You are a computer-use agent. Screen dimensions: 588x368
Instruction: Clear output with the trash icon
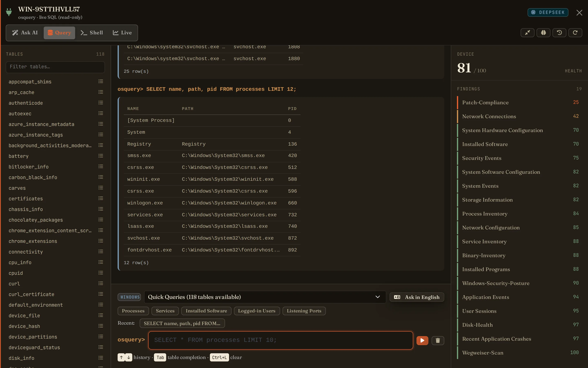pyautogui.click(x=438, y=340)
